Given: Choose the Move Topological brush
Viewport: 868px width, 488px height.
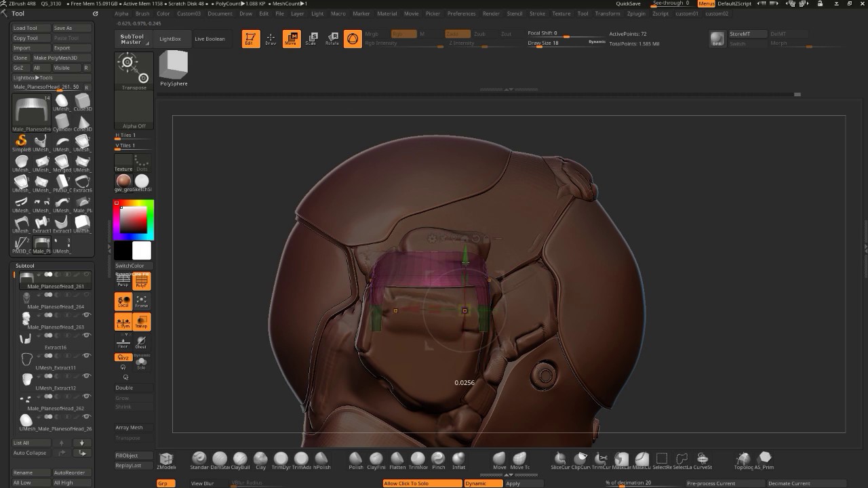Looking at the screenshot, I should [x=519, y=460].
